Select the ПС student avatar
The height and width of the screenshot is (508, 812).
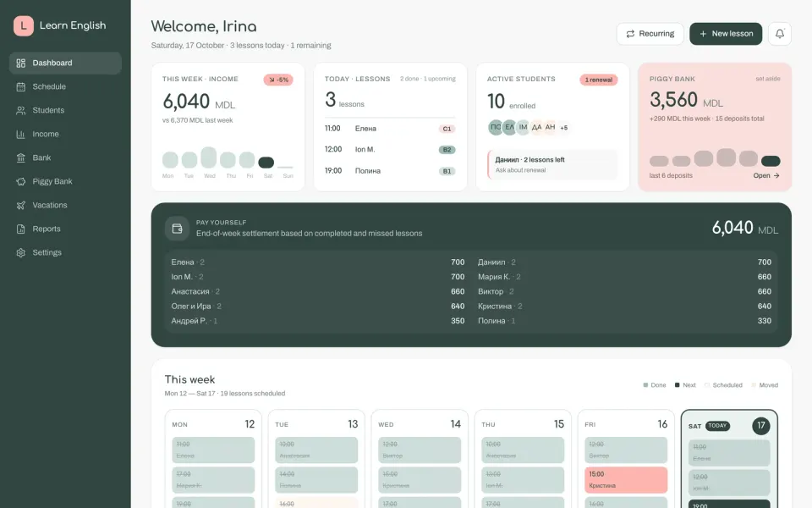tap(496, 127)
